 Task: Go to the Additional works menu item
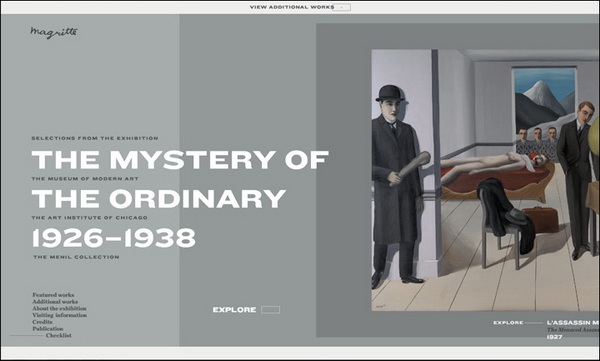(55, 302)
